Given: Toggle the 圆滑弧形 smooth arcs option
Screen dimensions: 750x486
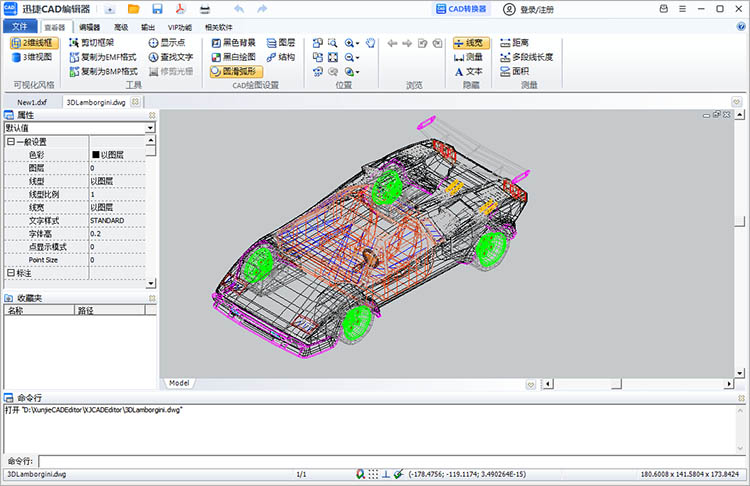Looking at the screenshot, I should (236, 71).
